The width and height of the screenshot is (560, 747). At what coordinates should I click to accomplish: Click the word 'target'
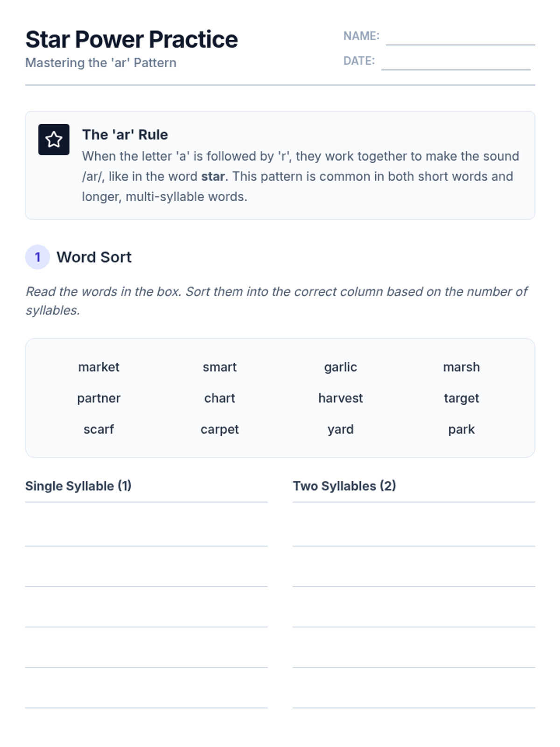tap(461, 398)
